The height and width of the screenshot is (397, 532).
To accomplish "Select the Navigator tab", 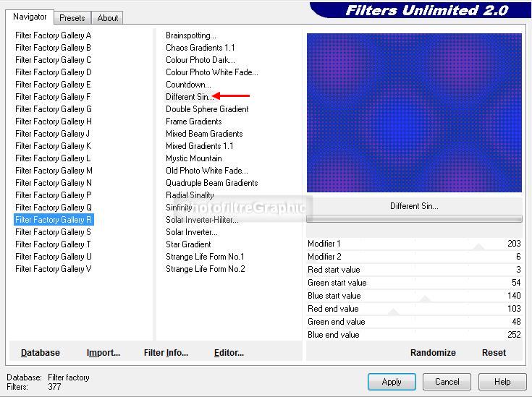I will click(30, 17).
